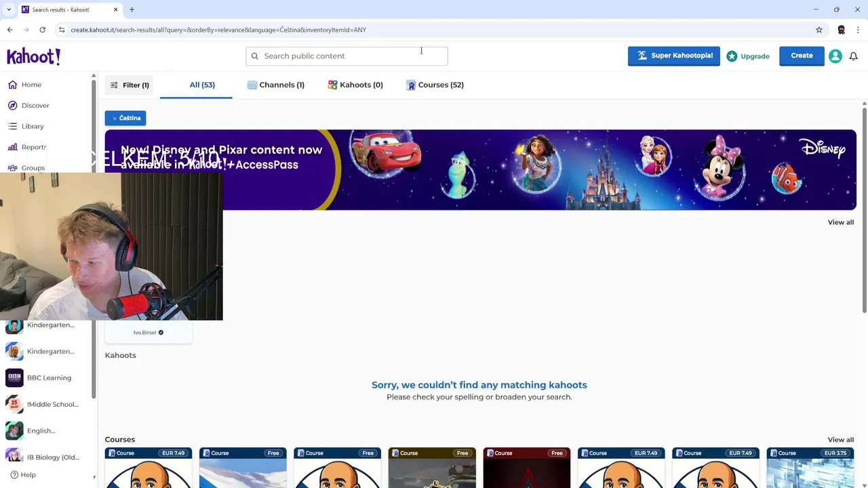Click the Help question mark icon
The image size is (868, 488).
(14, 475)
